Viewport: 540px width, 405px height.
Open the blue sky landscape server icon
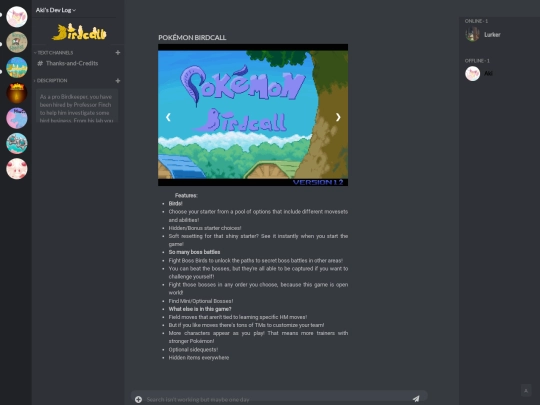point(17,68)
